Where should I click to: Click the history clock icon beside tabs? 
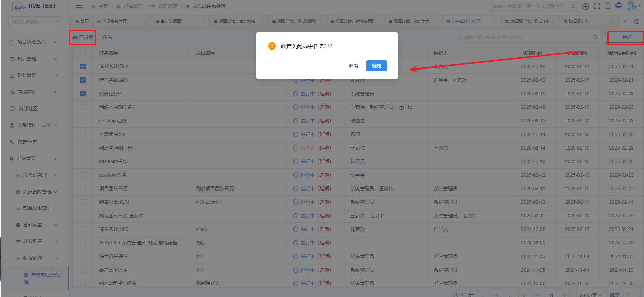[637, 21]
